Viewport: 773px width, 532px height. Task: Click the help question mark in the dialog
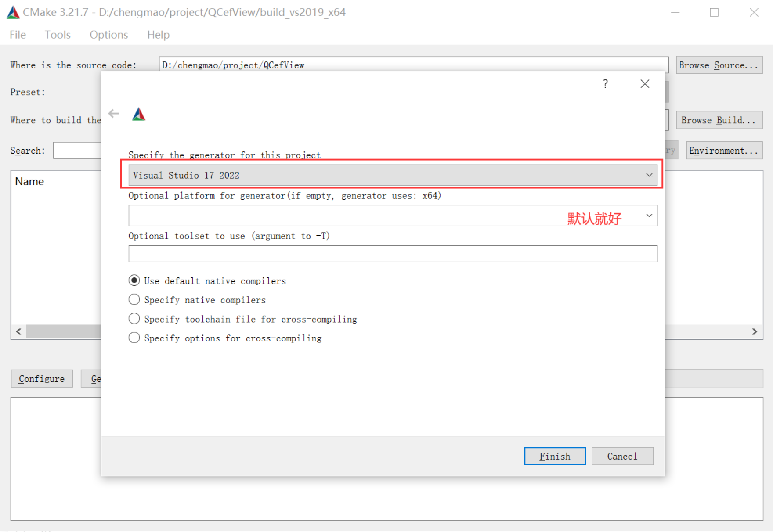[605, 84]
